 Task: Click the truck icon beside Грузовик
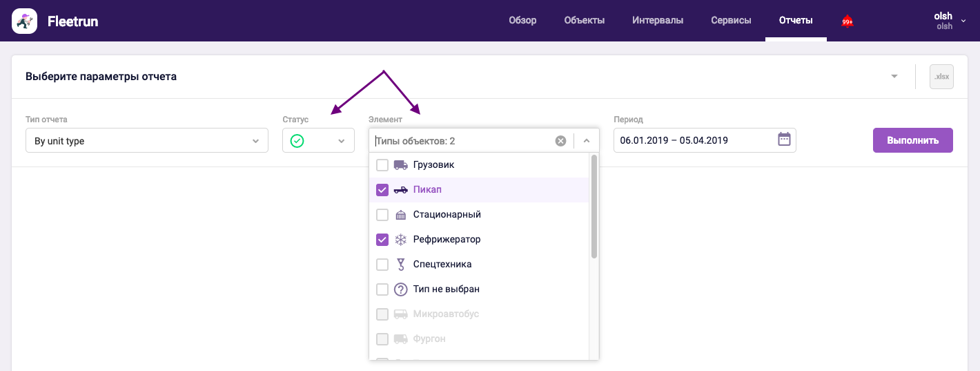coord(400,165)
